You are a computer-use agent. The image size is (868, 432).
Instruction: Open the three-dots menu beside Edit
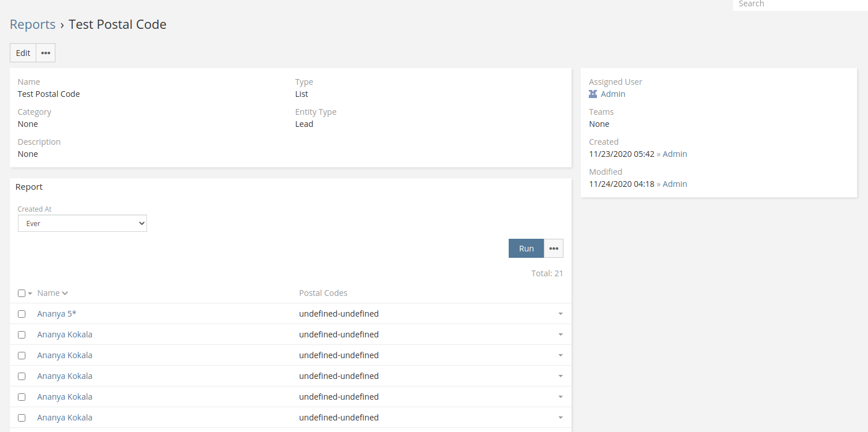tap(46, 53)
